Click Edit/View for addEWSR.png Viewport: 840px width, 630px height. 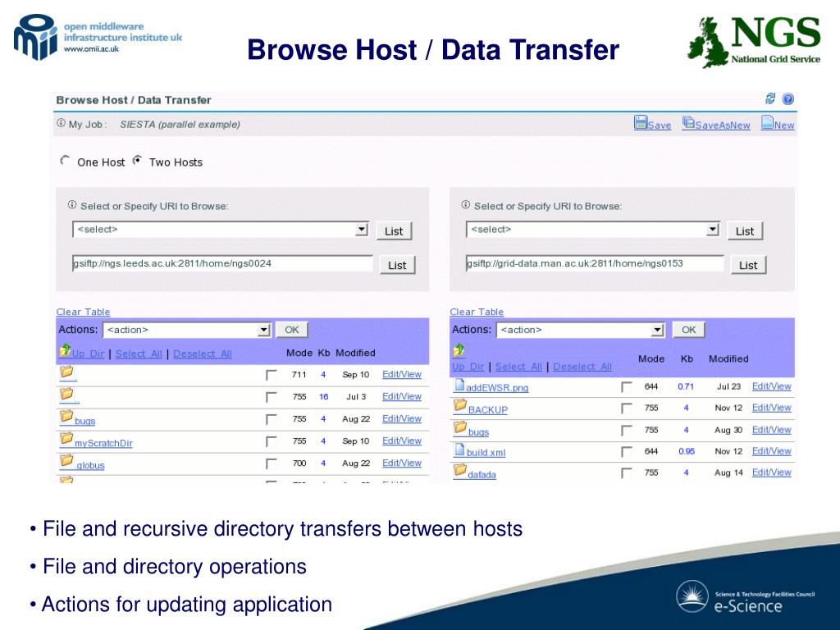771,386
